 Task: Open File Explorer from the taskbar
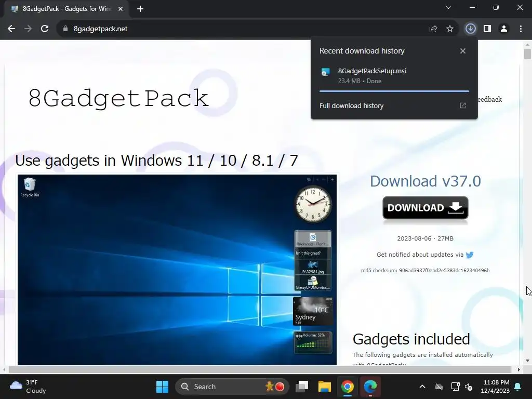click(324, 387)
